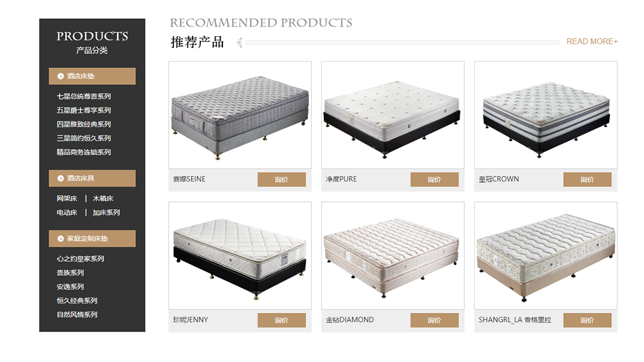Open 精品商务连锁系列 category
644x362 pixels.
click(84, 152)
